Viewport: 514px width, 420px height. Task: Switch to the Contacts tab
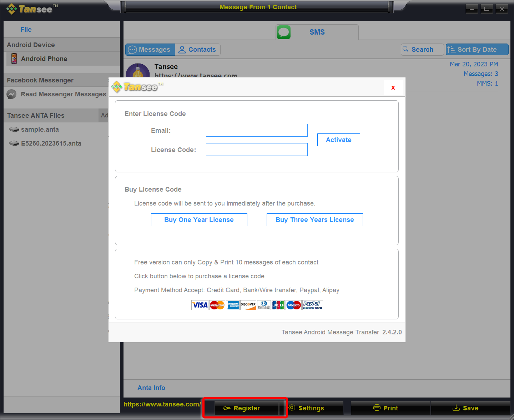[x=197, y=50]
